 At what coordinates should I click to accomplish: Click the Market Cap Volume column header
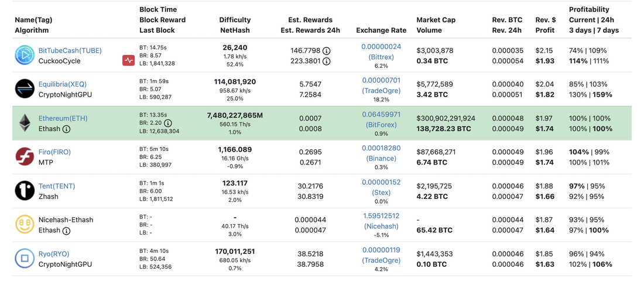pos(436,25)
